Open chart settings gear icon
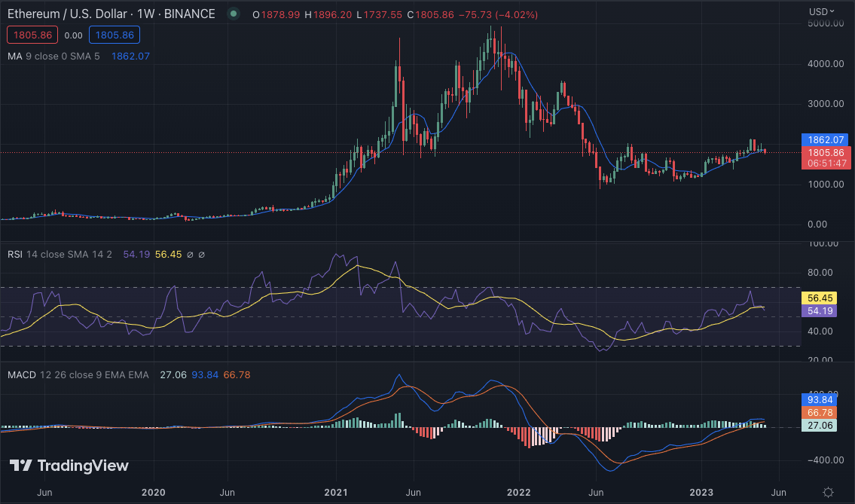Viewport: 855px width, 504px height. 828,492
